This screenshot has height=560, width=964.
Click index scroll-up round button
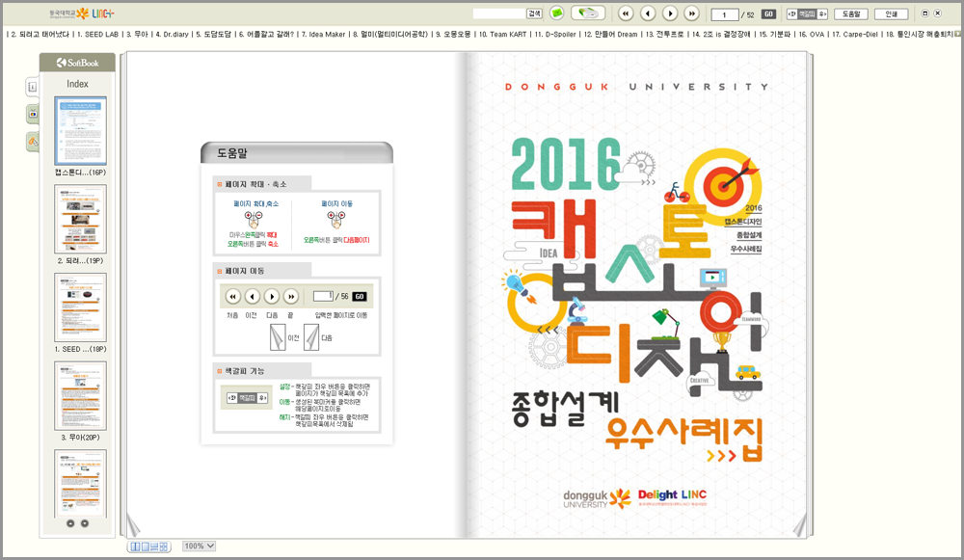point(70,523)
